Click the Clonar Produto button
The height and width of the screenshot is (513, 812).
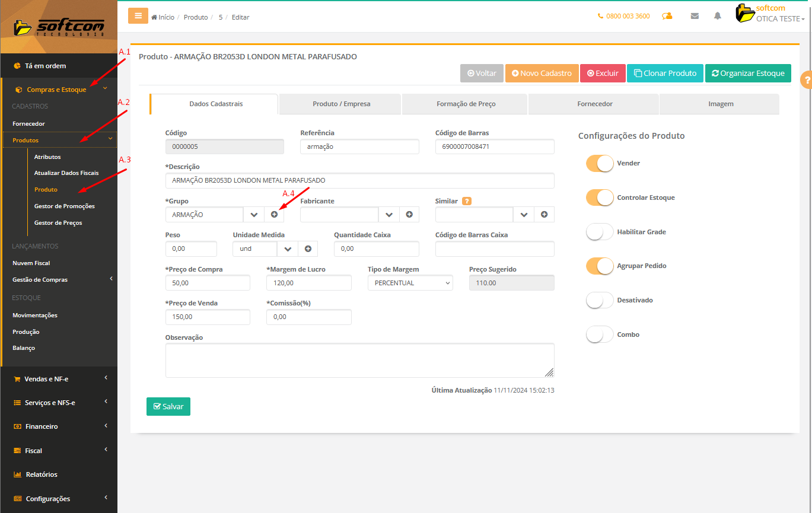tap(665, 73)
